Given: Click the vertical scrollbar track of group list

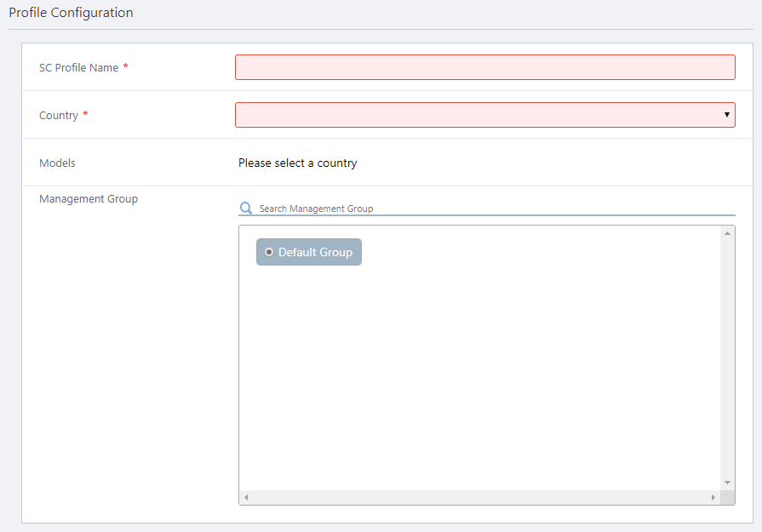Looking at the screenshot, I should pos(728,358).
